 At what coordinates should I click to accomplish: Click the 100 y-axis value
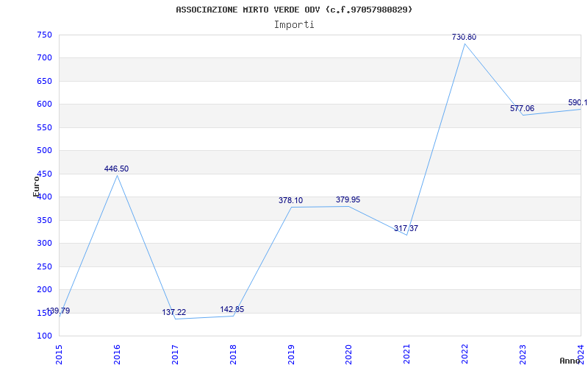(x=44, y=336)
